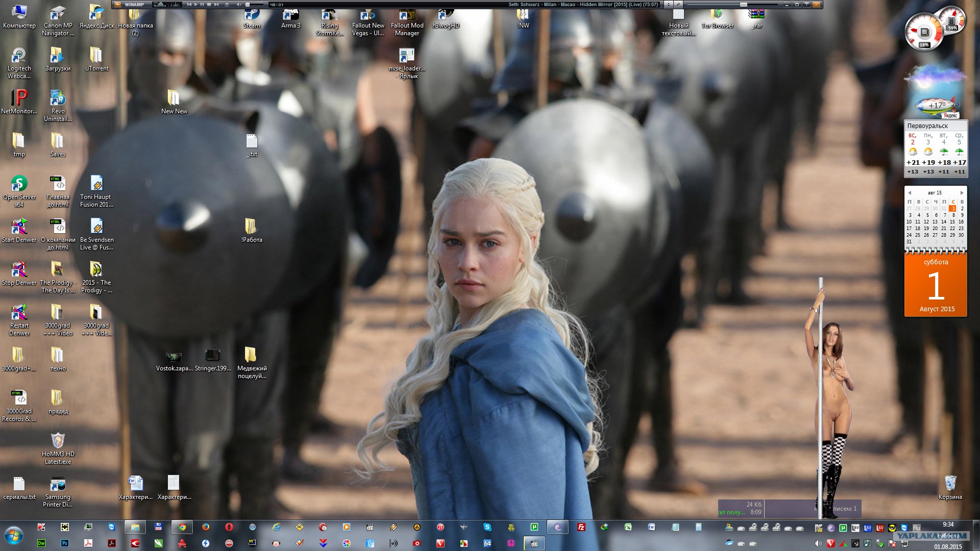Viewport: 980px width, 551px height.
Task: Click the Winamp seek slider handle
Action: [x=744, y=5]
